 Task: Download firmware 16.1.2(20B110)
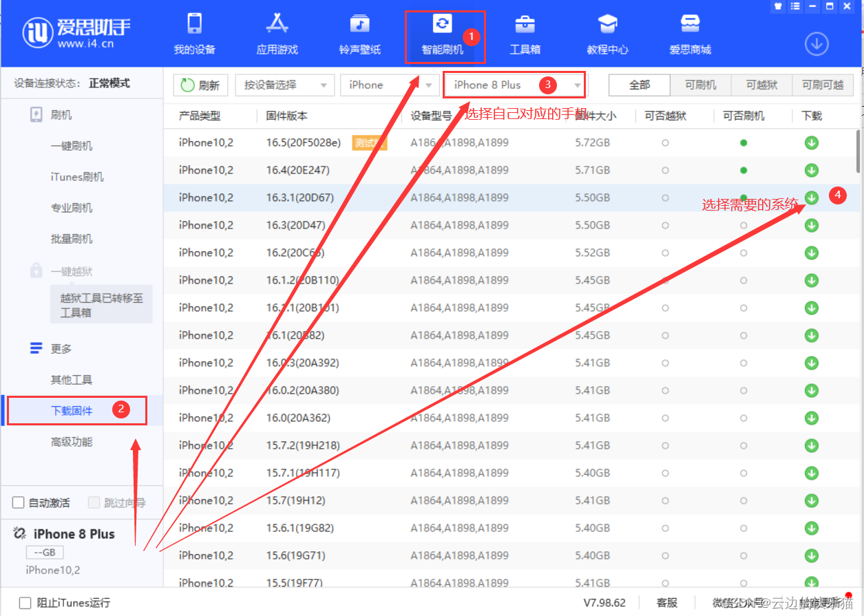pos(812,280)
